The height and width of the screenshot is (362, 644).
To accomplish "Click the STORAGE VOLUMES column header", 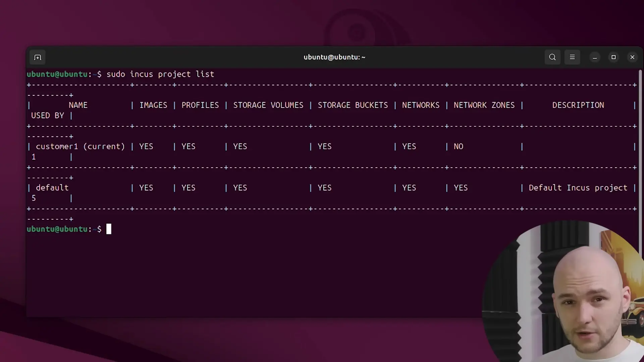I will 268,105.
